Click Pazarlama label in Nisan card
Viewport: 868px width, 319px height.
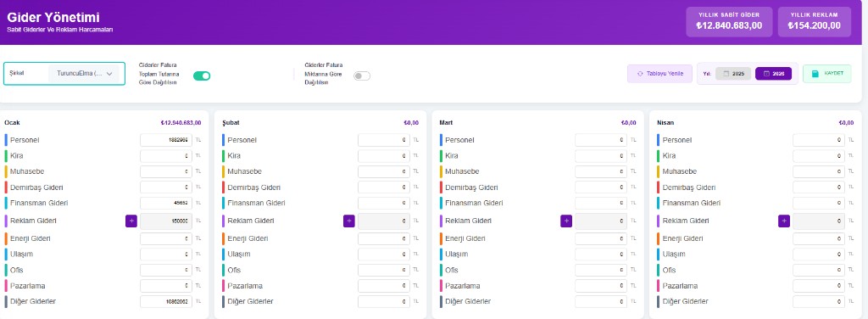(681, 286)
